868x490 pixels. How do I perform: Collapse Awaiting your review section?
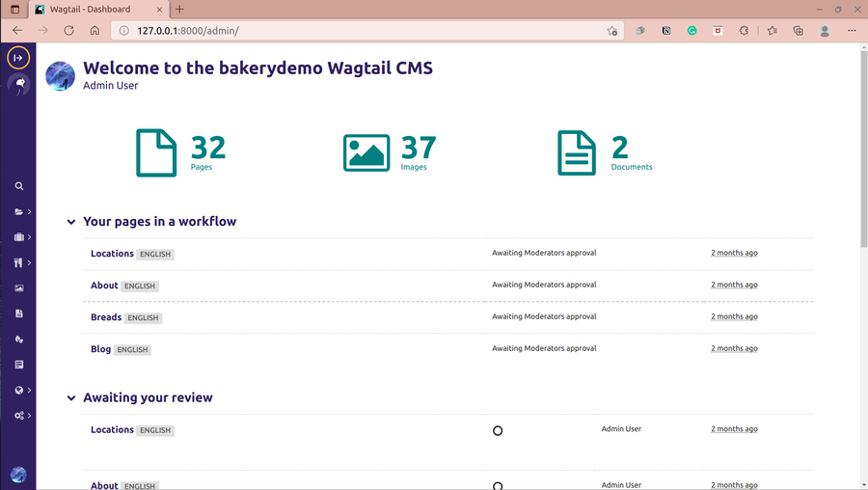70,398
